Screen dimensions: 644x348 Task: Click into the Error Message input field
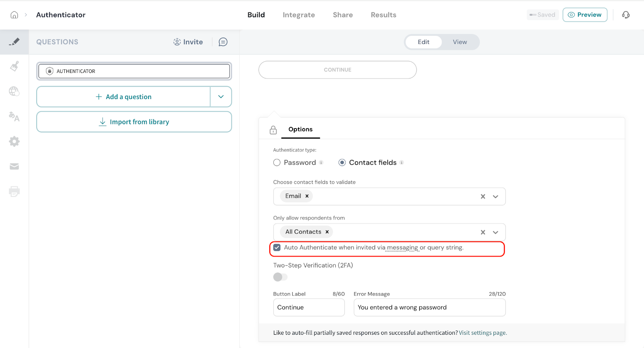pyautogui.click(x=429, y=307)
